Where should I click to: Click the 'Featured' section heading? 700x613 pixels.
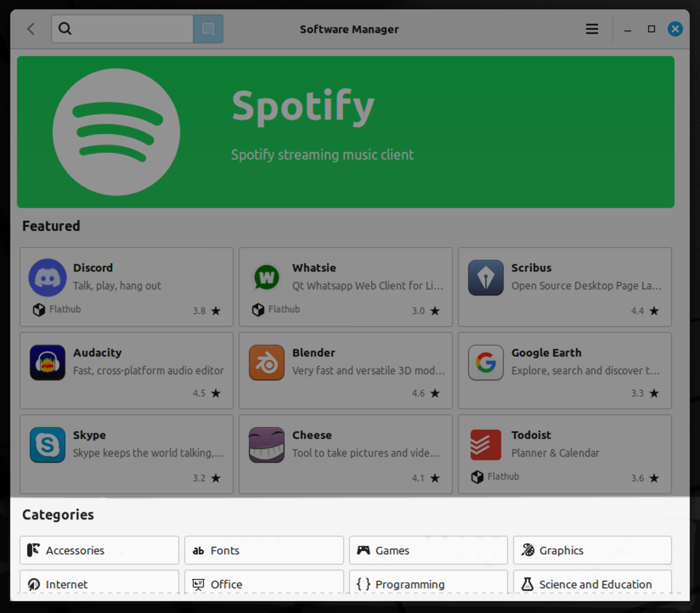point(51,226)
